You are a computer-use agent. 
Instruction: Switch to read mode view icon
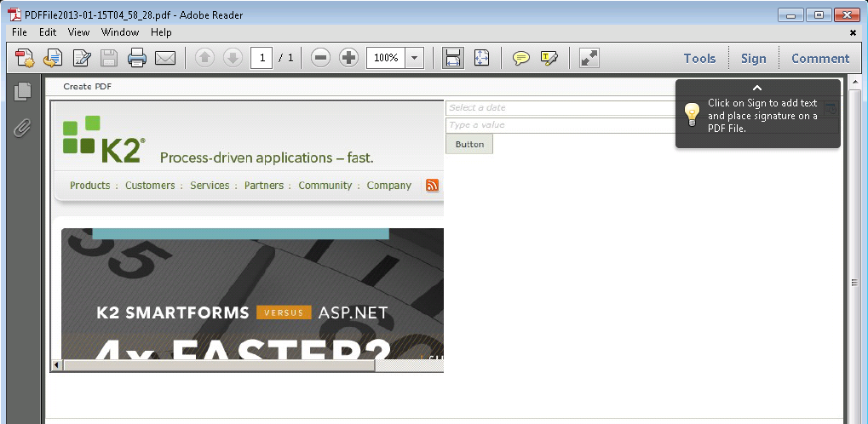pyautogui.click(x=589, y=58)
